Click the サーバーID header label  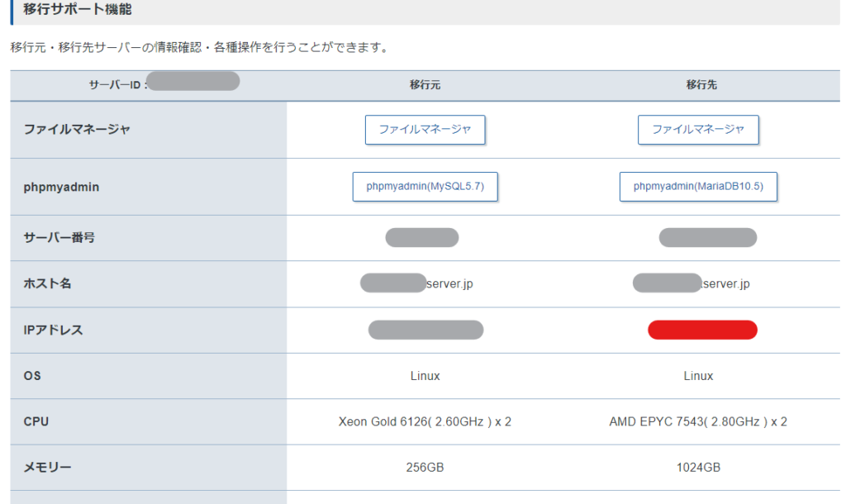click(x=118, y=85)
